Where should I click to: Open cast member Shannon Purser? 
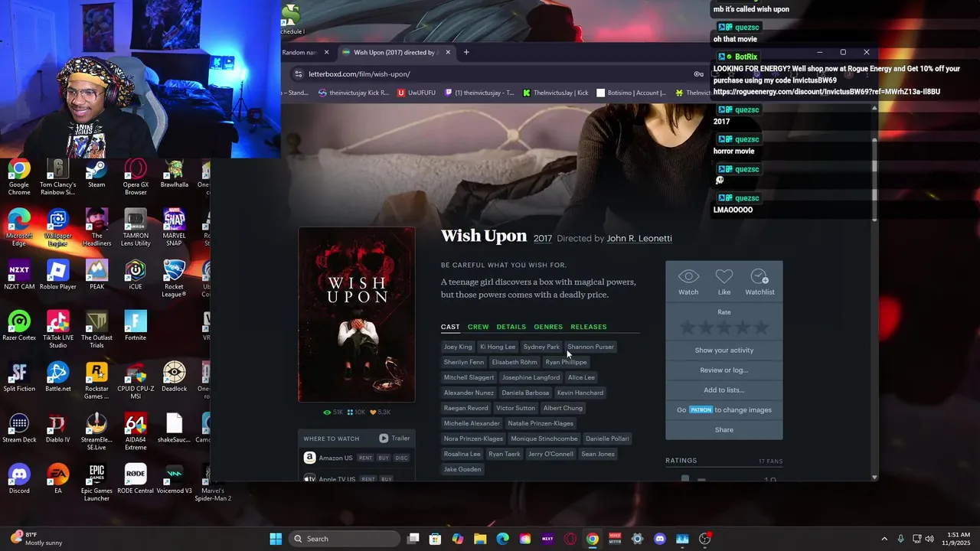click(590, 347)
